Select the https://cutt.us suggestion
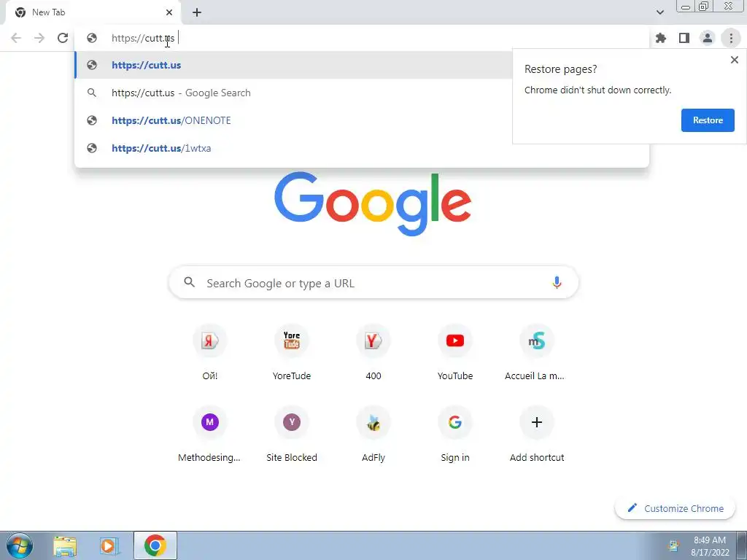747x560 pixels. (x=293, y=65)
